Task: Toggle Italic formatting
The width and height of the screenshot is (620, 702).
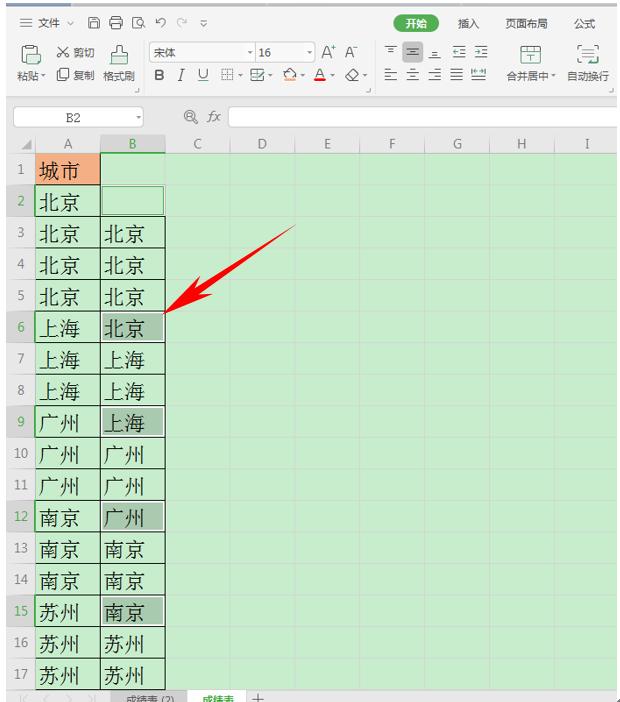Action: click(181, 75)
